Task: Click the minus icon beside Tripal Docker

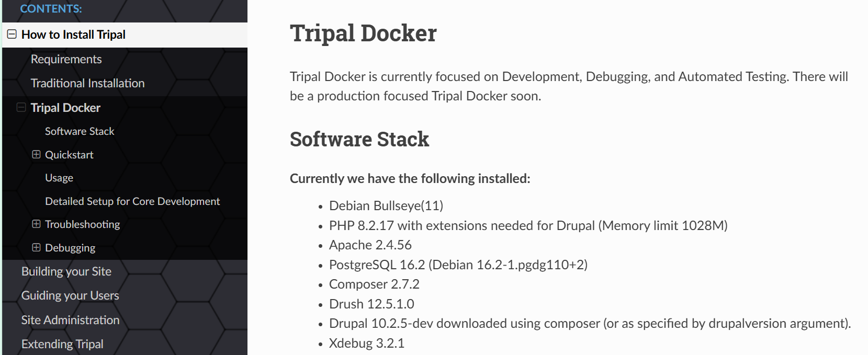Action: coord(21,107)
